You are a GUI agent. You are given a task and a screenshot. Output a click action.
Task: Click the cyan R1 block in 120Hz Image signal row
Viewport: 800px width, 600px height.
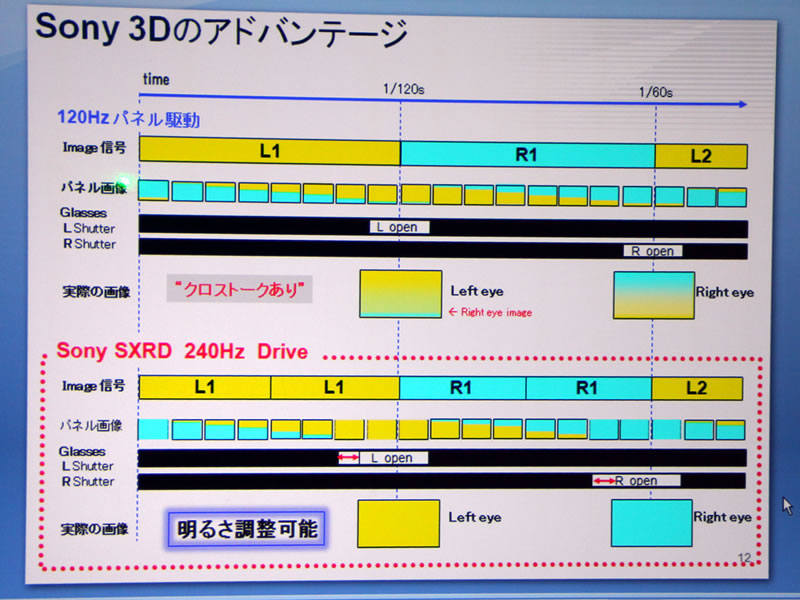tap(528, 155)
